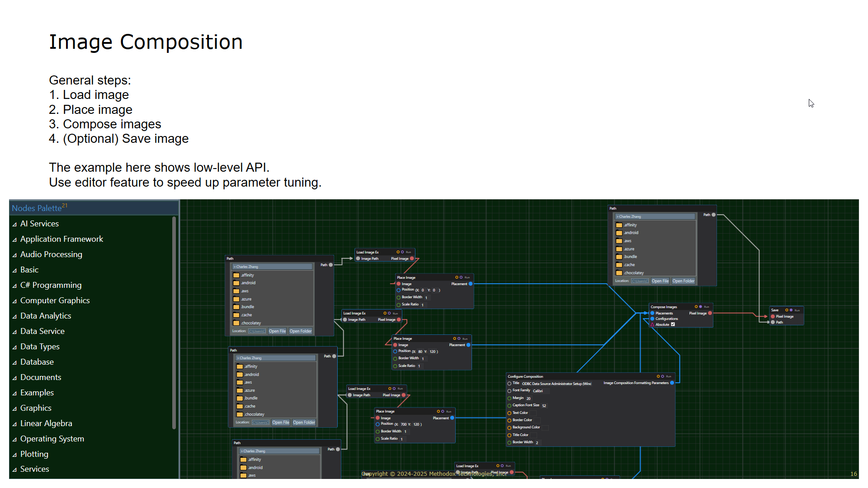Expand the C# Programming category

coord(14,286)
